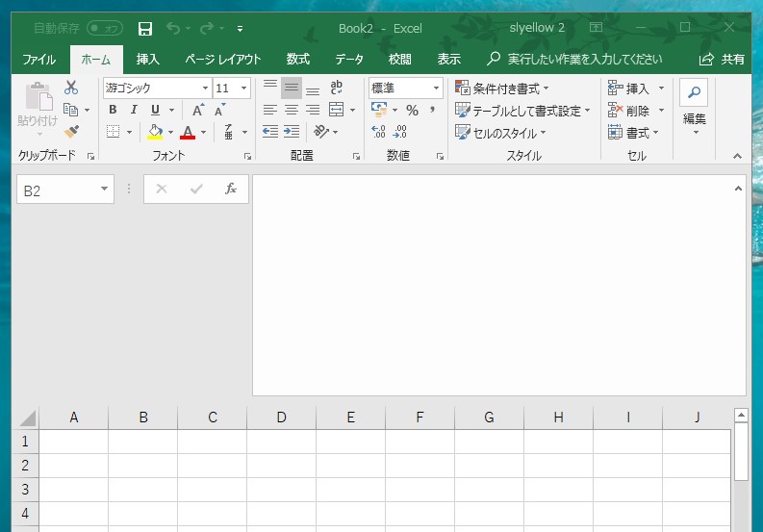This screenshot has height=532, width=763.
Task: Click the yellow fill color button
Action: [155, 132]
